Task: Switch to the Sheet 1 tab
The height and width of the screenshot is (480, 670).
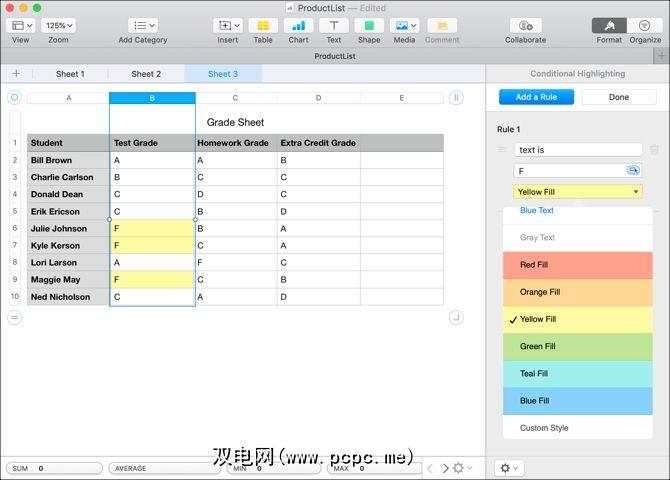Action: (70, 74)
